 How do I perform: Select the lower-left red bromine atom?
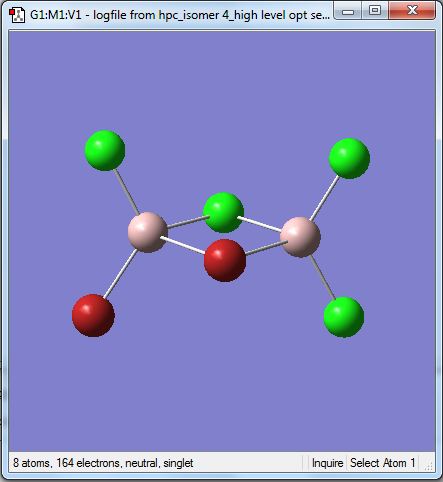tap(93, 315)
